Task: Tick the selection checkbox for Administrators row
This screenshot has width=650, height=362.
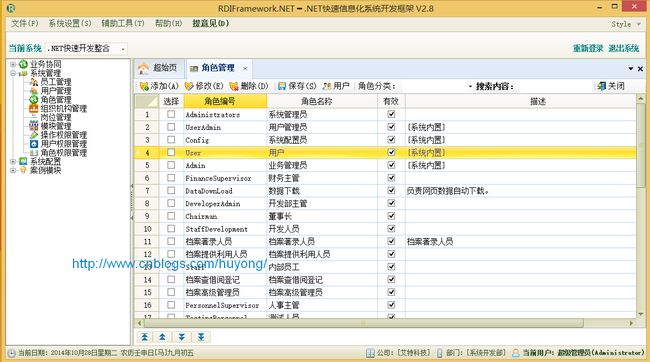Action: (171, 114)
